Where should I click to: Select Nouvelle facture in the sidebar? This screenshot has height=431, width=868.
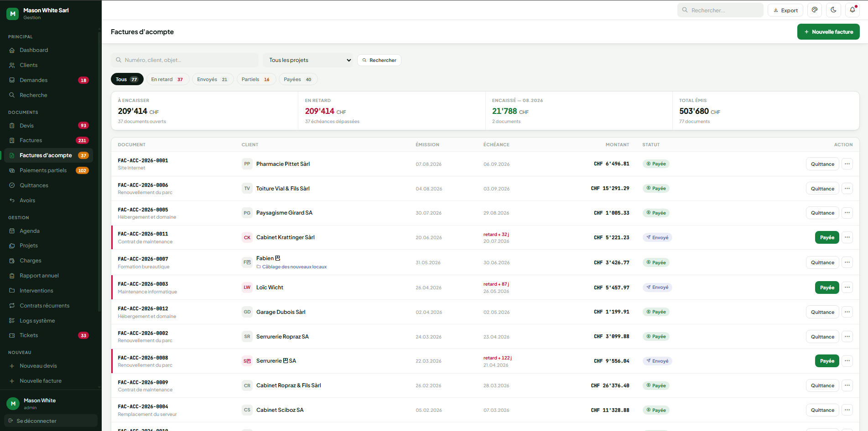48,381
